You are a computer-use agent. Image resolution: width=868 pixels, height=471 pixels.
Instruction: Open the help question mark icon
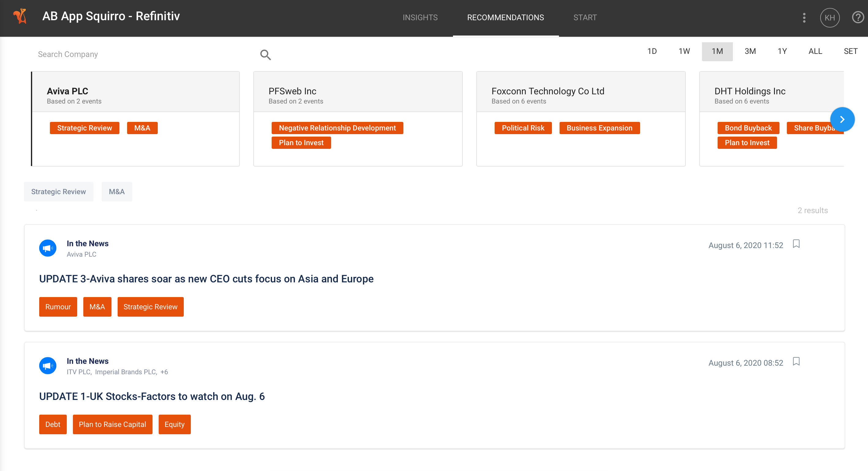(x=858, y=17)
